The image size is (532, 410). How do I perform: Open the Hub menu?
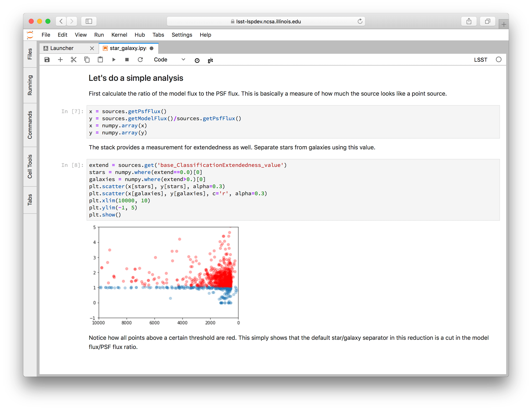click(140, 35)
